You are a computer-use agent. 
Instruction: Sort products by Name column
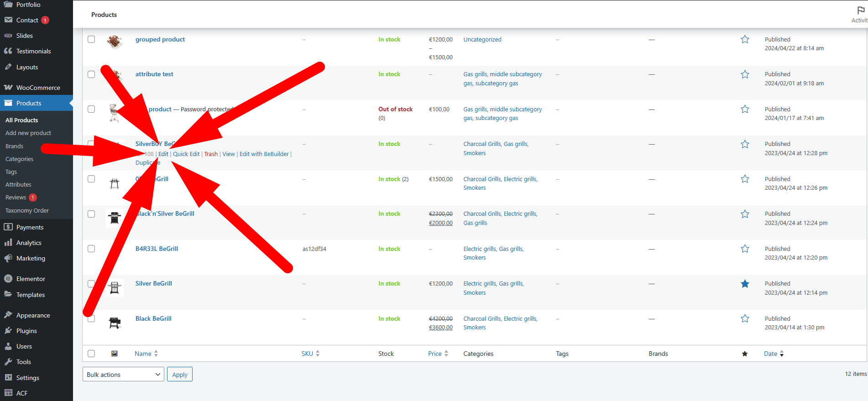(x=146, y=354)
